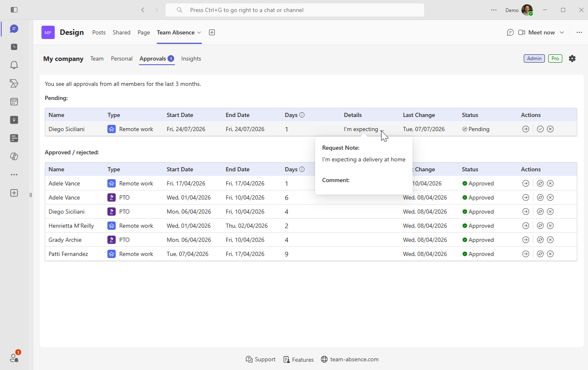Screen dimensions: 588x370
Task: Open the angular triangle-logo app in the sidebar
Action: [x=14, y=83]
